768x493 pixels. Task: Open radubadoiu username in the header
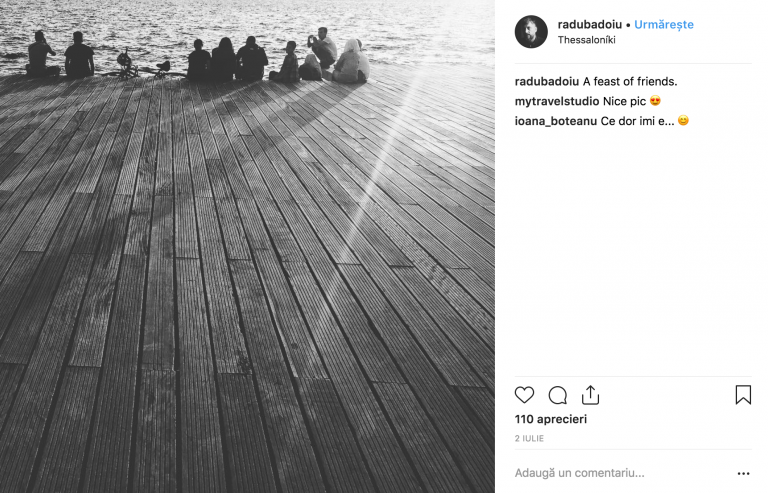click(590, 24)
